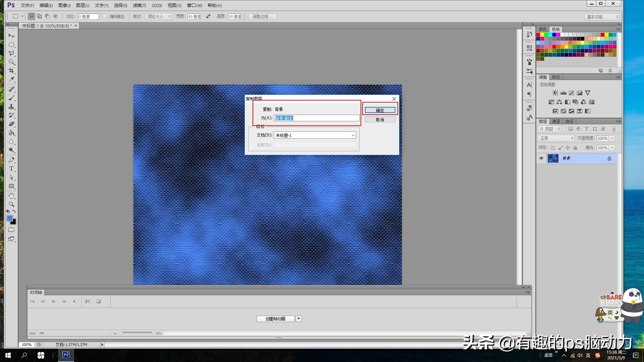Screen dimensions: 644x362
Task: Click the 为(A) layer name field
Action: (316, 118)
